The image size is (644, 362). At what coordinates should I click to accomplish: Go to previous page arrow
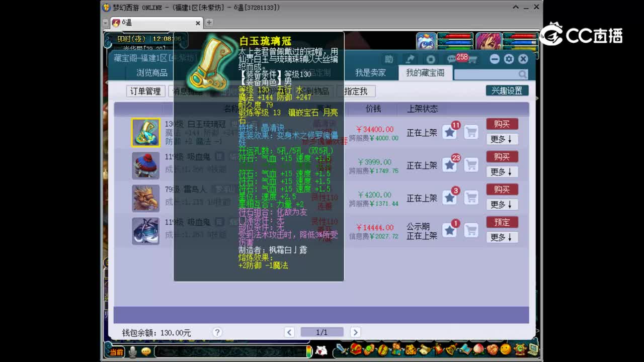pos(289,332)
